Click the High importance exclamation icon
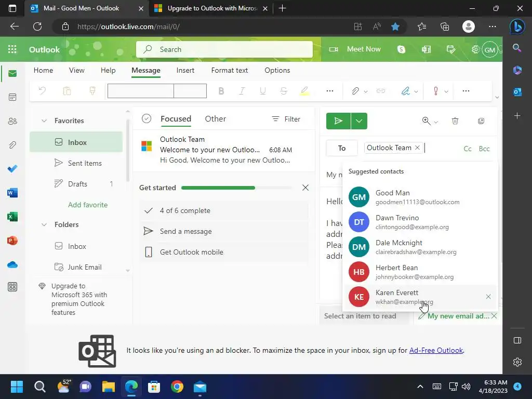The width and height of the screenshot is (532, 399). 436,91
